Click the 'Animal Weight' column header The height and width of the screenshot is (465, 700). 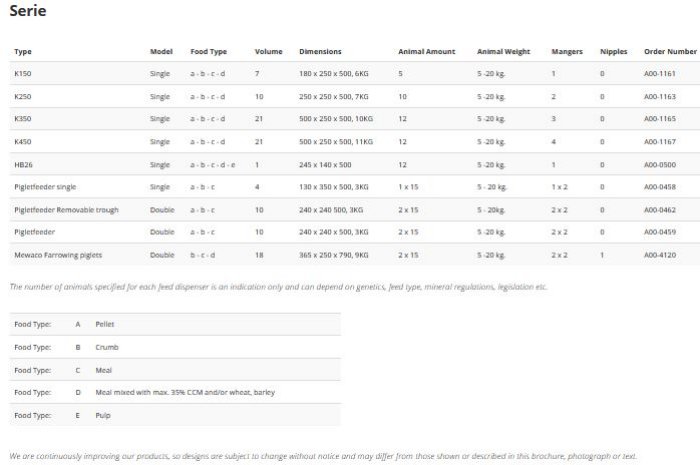[503, 51]
